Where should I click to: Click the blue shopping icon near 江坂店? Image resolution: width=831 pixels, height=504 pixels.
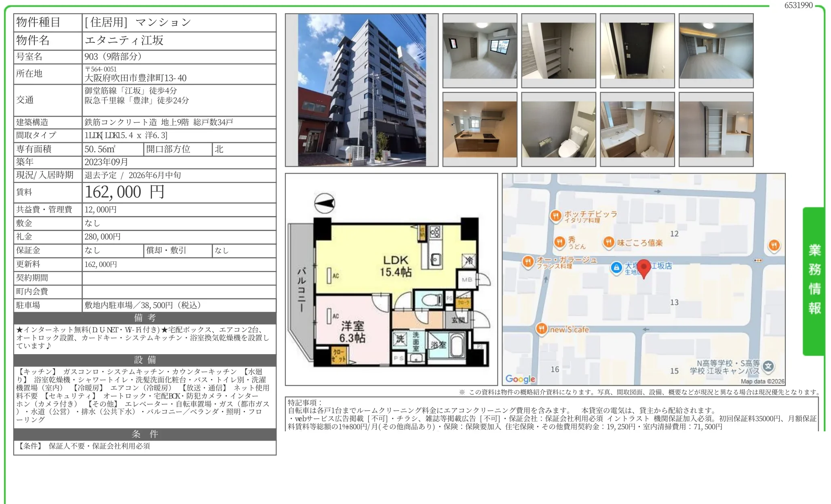click(616, 267)
